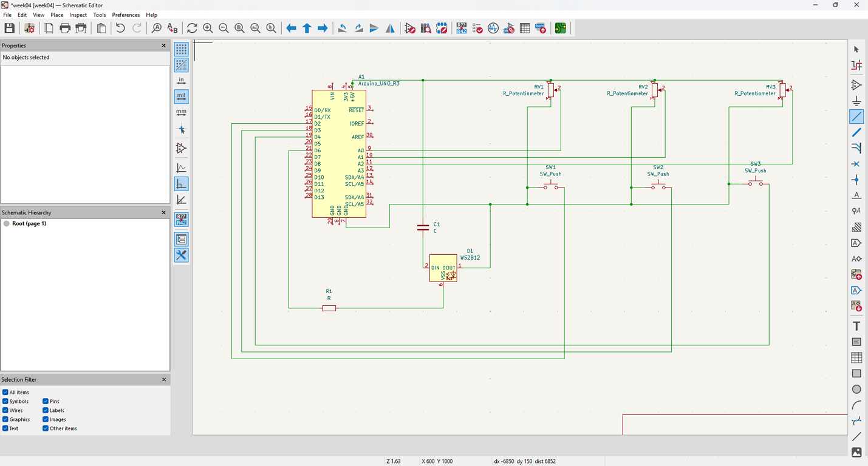Image resolution: width=868 pixels, height=466 pixels.
Task: Click the Save schematic icon
Action: [x=9, y=28]
